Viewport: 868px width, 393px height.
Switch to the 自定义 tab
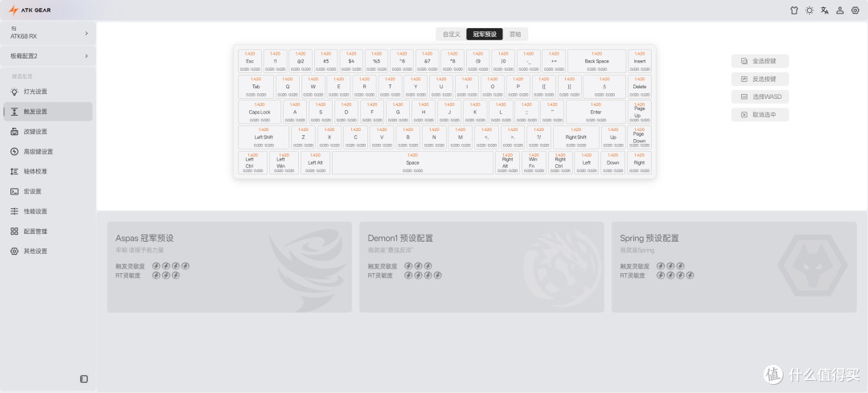[451, 35]
